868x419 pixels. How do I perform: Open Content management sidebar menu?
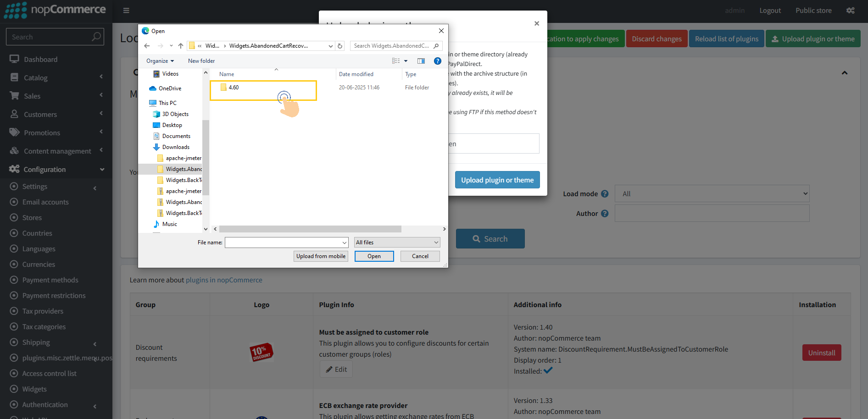pyautogui.click(x=56, y=151)
